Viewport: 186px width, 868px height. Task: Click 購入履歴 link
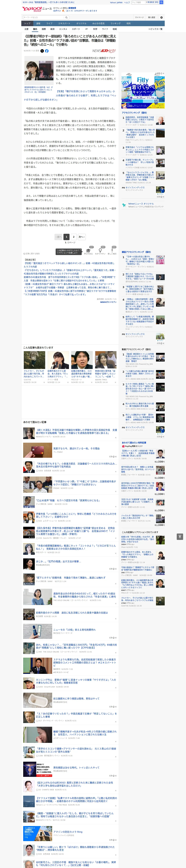pos(152,18)
